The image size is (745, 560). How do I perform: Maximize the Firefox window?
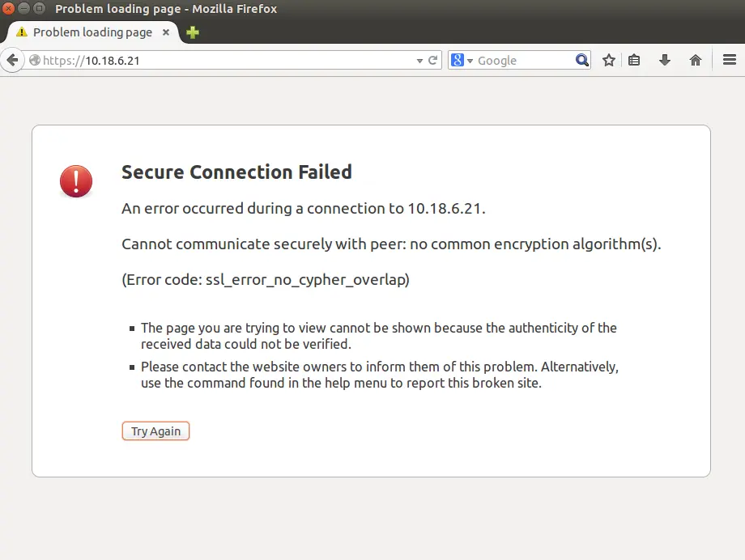coord(39,9)
